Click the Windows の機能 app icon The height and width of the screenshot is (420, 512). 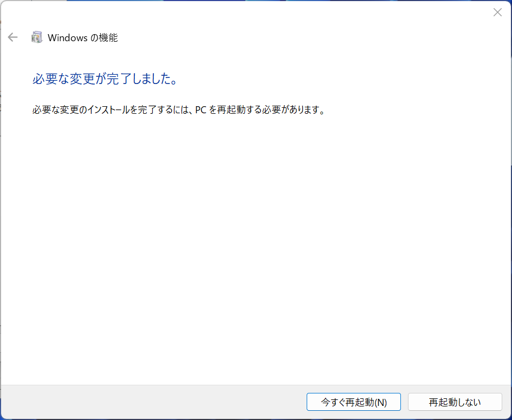[x=37, y=37]
